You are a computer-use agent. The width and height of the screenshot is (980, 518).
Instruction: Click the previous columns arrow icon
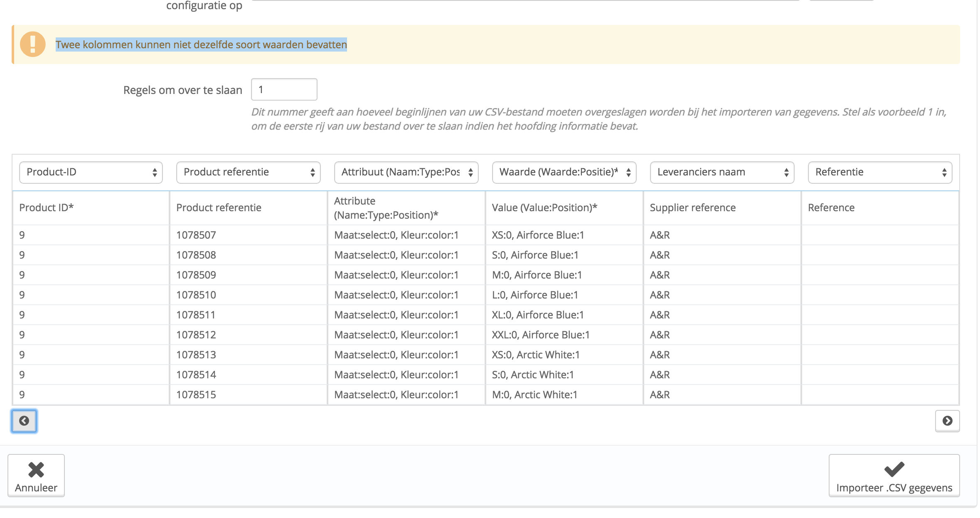click(x=24, y=421)
